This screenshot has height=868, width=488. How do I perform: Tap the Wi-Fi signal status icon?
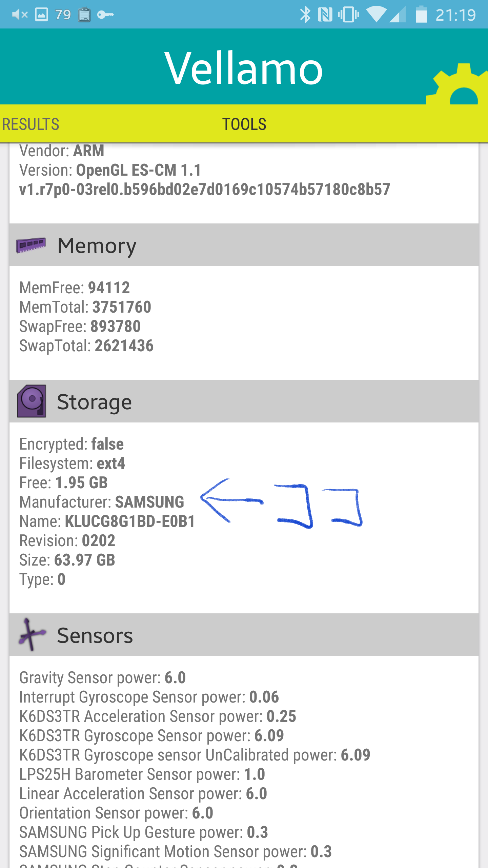coord(376,15)
